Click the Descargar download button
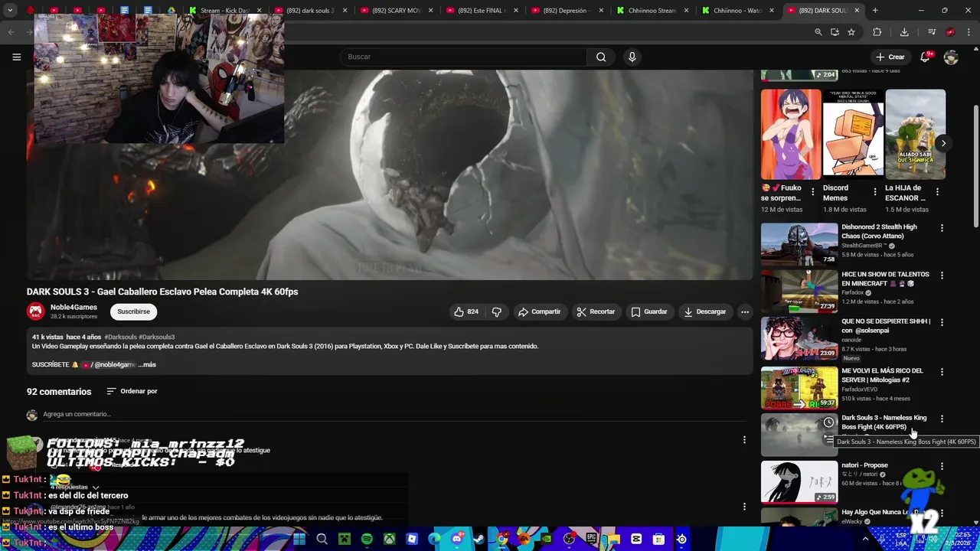Screen dimensions: 980x551 click(x=704, y=311)
